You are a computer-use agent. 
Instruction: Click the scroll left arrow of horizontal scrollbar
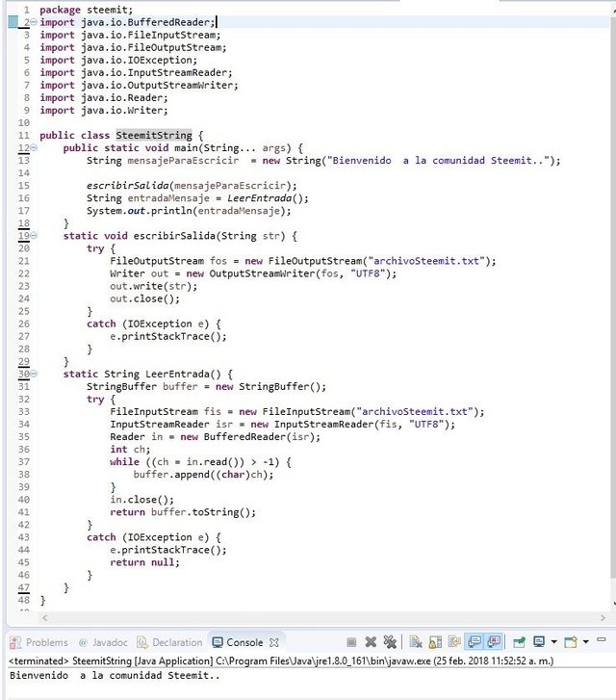[44, 618]
